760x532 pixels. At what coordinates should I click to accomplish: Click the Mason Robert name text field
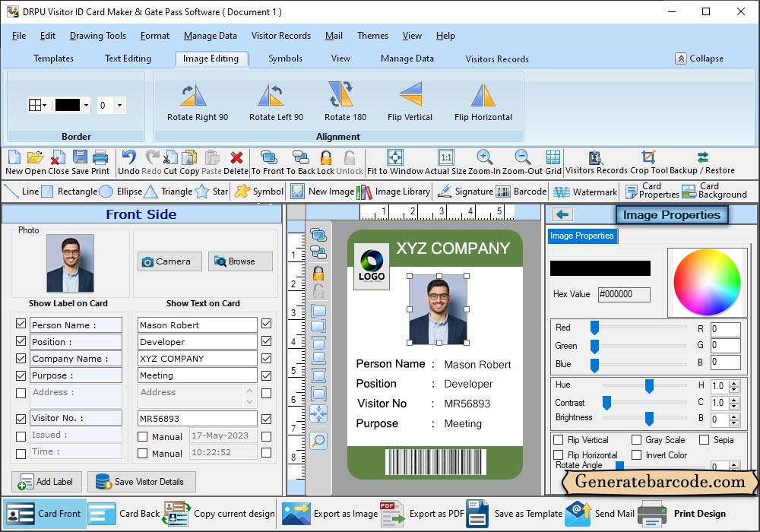198,325
